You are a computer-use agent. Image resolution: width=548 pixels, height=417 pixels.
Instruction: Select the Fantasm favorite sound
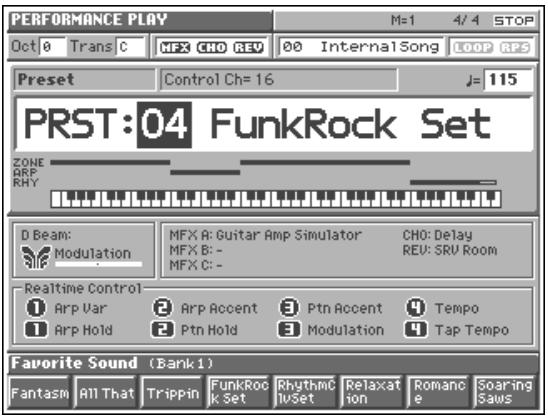coord(40,393)
